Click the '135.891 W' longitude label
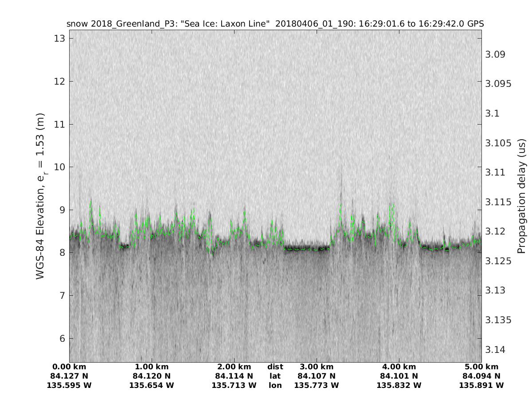532x399 pixels. 481,385
